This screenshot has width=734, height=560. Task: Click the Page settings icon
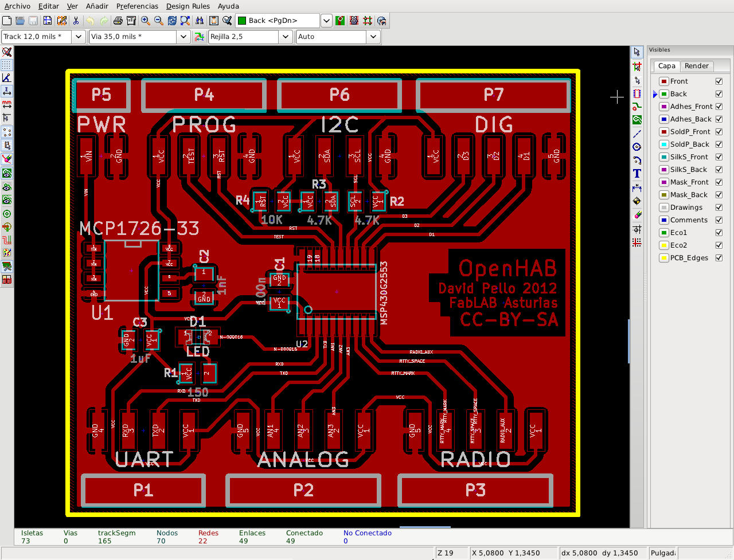click(x=48, y=21)
